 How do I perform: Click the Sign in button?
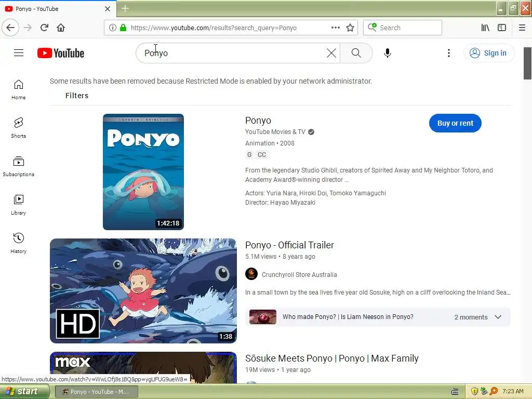click(489, 53)
